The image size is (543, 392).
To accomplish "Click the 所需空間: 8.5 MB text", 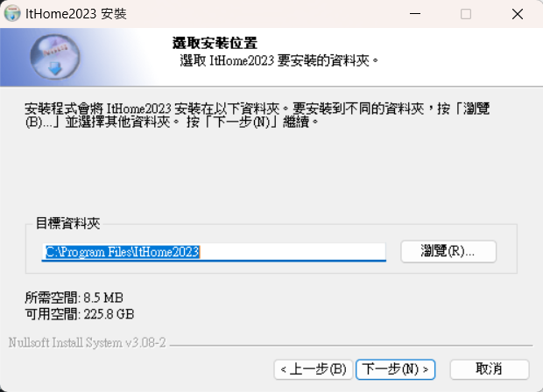I will (x=74, y=297).
